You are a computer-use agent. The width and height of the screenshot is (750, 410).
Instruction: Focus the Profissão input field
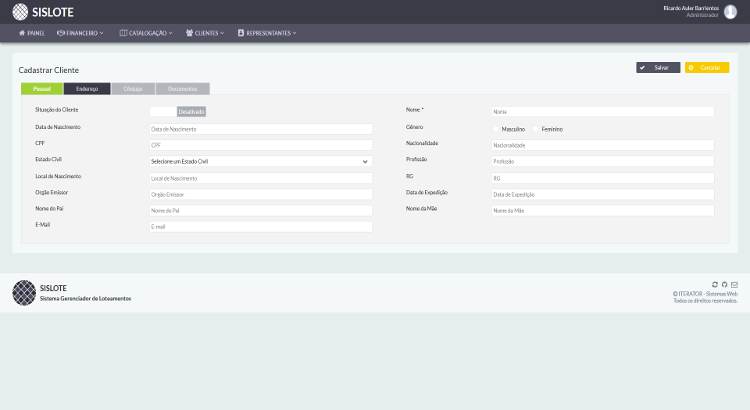point(603,161)
